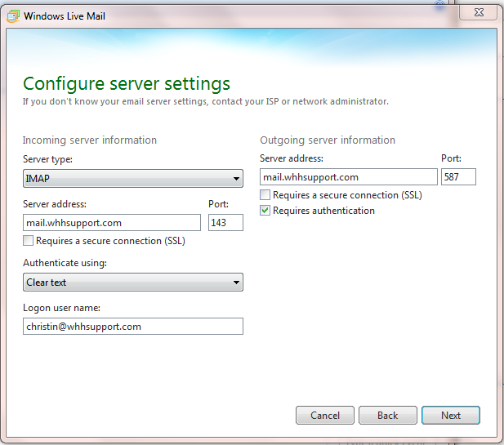Click the incoming Server address field
This screenshot has width=504, height=445.
[x=111, y=222]
